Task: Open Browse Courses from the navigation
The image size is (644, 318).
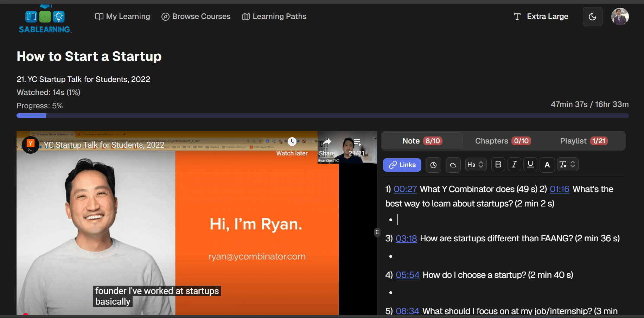Action: [196, 16]
